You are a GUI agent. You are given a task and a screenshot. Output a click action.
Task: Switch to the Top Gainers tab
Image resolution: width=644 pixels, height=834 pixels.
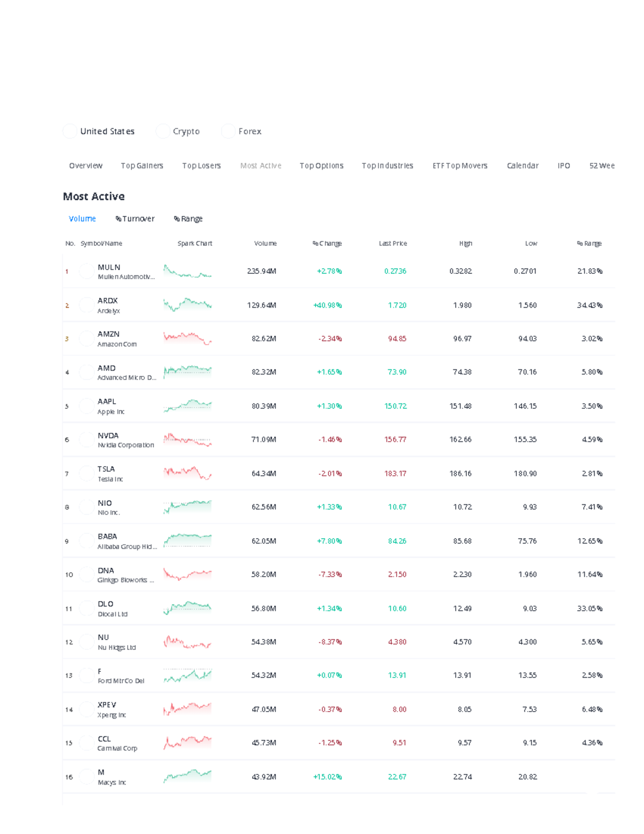coord(142,165)
